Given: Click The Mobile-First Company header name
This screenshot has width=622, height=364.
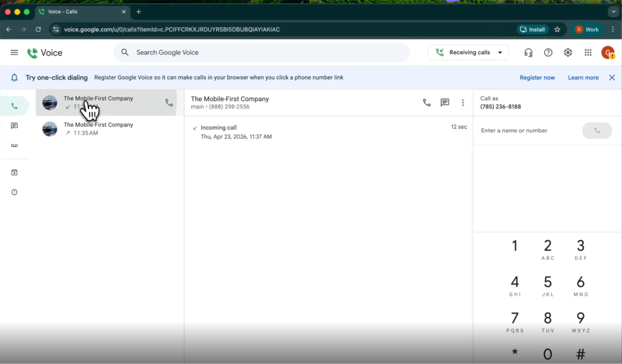Looking at the screenshot, I should (x=230, y=99).
